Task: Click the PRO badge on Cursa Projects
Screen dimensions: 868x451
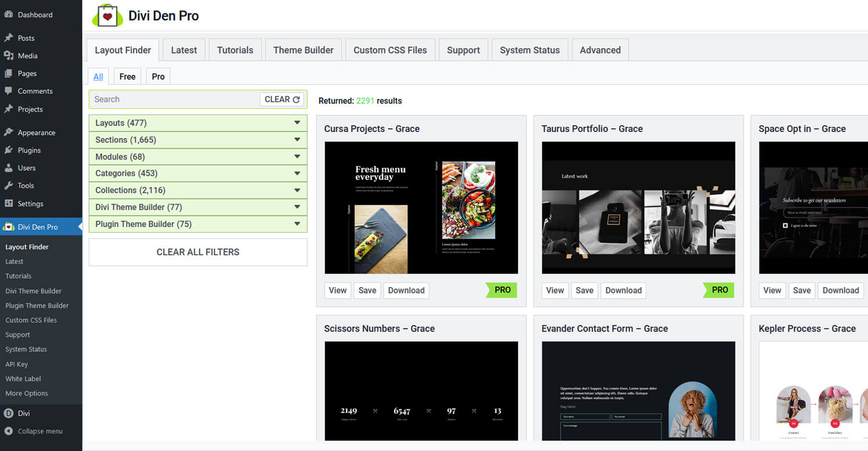Action: (501, 290)
